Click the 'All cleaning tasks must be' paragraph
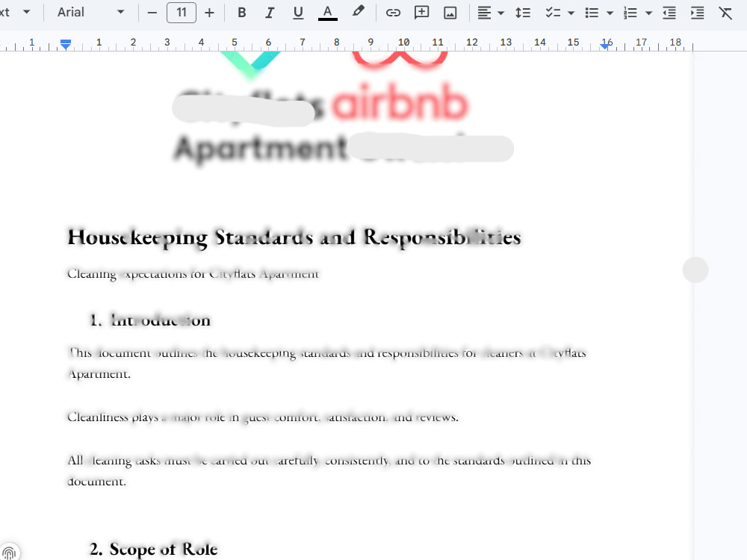 click(329, 471)
